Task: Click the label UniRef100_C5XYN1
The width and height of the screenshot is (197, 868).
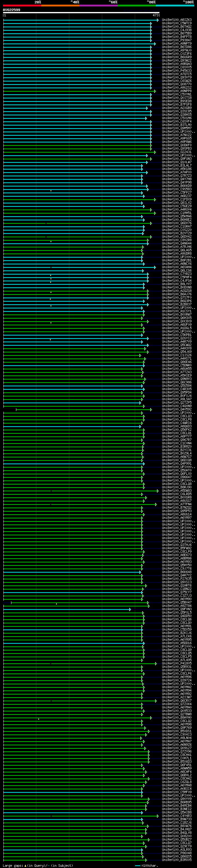Action: [x=177, y=94]
